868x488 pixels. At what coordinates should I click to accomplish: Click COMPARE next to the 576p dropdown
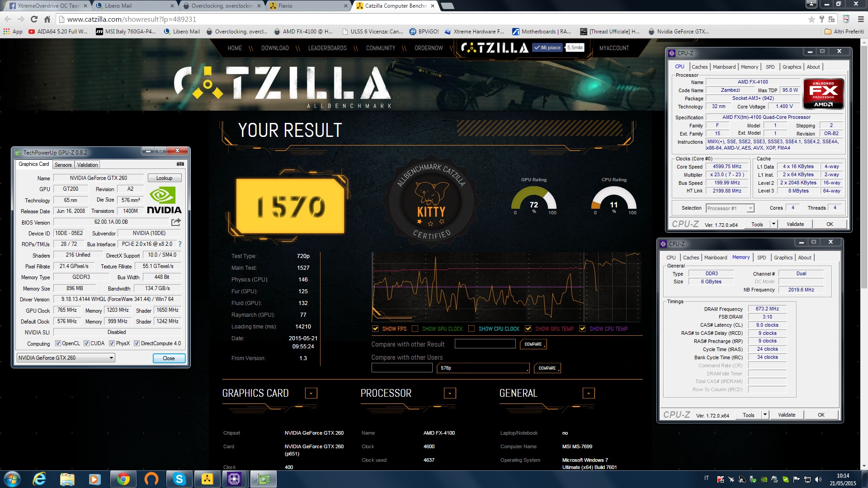[547, 368]
